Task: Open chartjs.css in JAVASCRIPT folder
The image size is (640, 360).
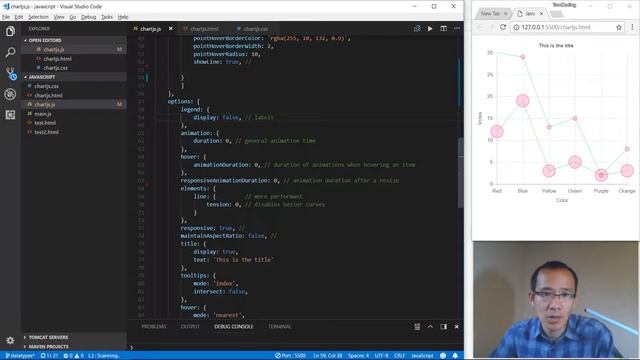Action: point(46,86)
